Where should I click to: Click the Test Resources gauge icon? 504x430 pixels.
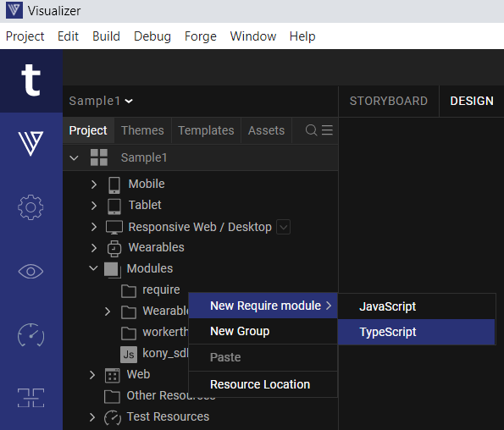(x=113, y=418)
